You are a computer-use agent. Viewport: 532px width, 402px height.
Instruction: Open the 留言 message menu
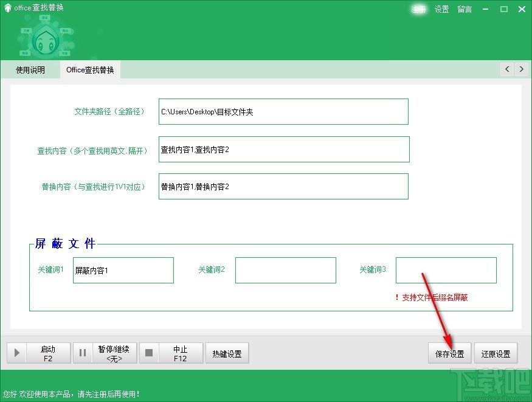click(465, 9)
